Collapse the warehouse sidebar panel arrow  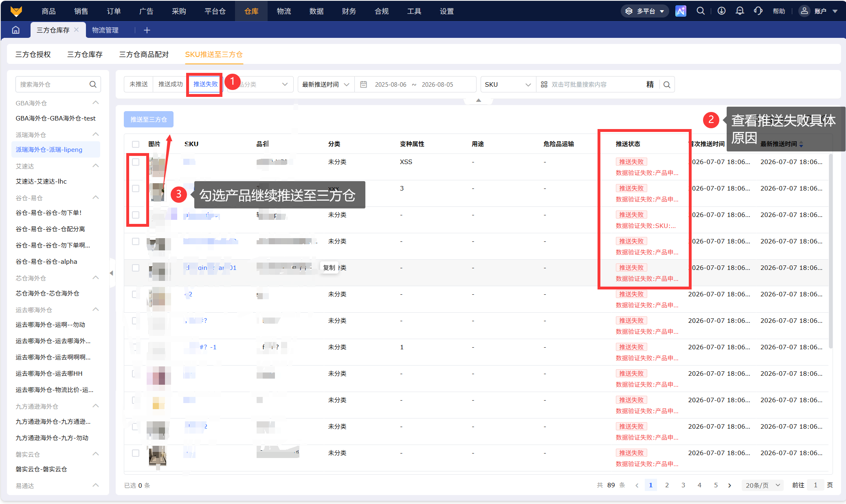pyautogui.click(x=111, y=273)
